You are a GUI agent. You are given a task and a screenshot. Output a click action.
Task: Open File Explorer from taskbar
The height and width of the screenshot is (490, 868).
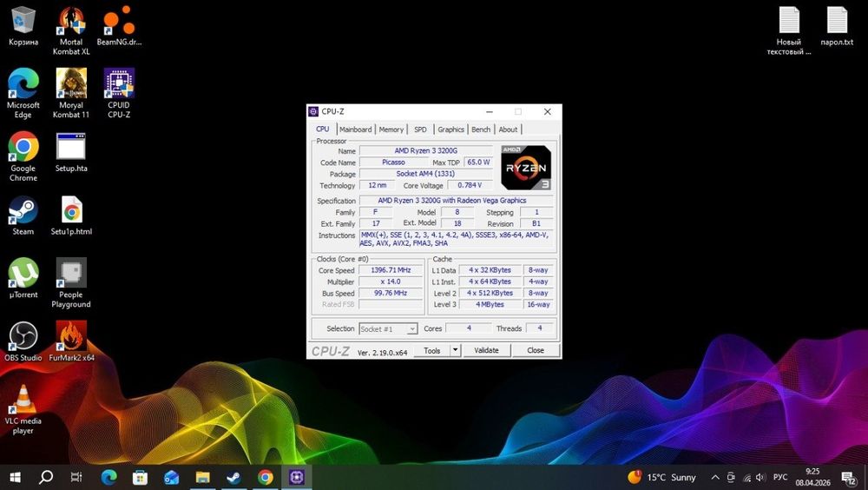(x=202, y=477)
